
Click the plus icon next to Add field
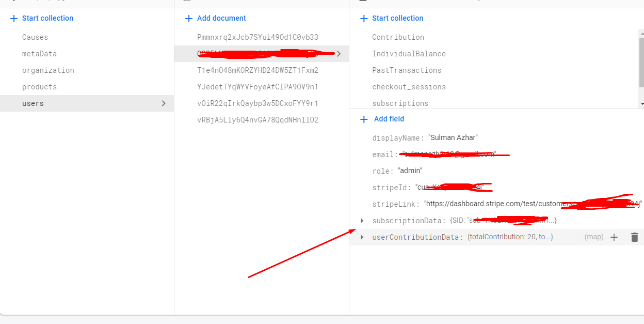coord(364,119)
